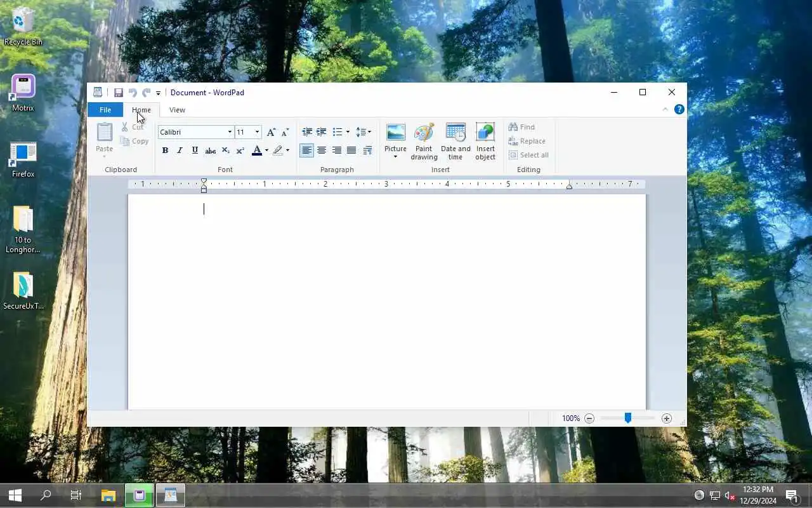Screen dimensions: 812x508
Task: Select the Firefox desktop shortcut
Action: pyautogui.click(x=23, y=159)
